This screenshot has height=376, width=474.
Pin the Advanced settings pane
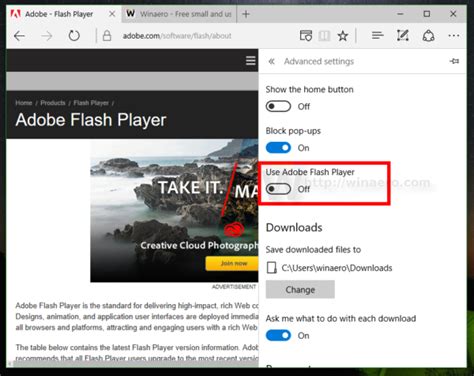tap(454, 61)
